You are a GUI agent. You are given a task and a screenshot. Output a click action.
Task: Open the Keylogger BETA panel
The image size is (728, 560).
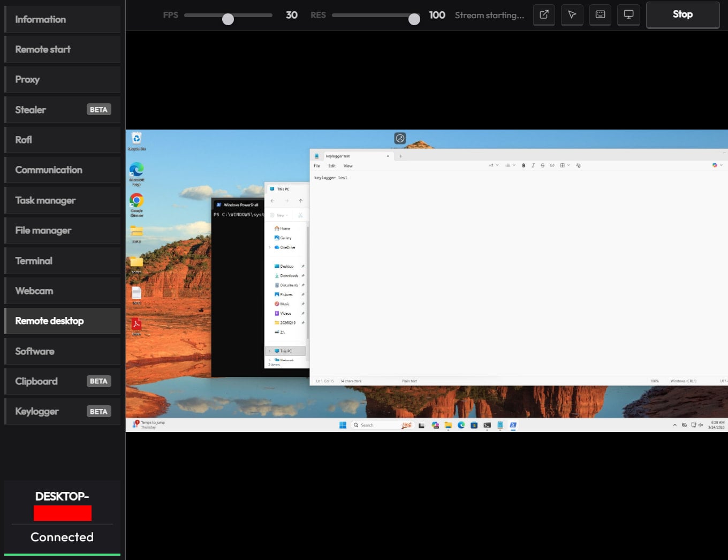[x=62, y=411]
